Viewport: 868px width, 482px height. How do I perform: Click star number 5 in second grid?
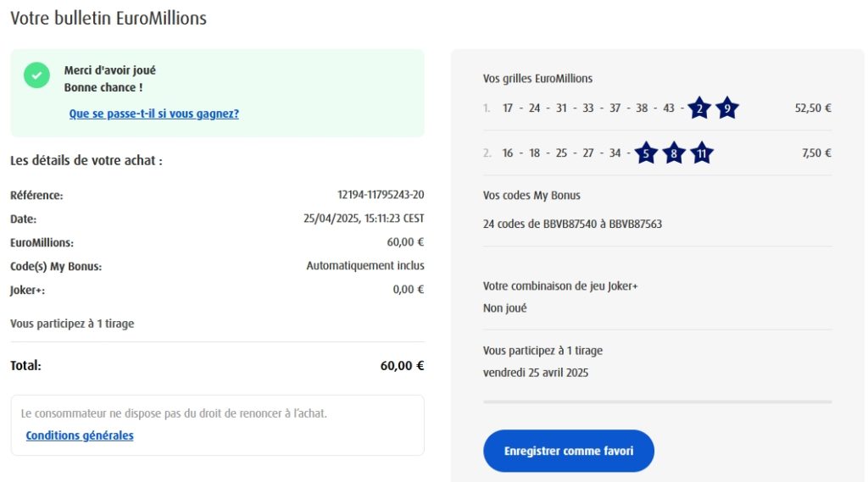pos(646,153)
